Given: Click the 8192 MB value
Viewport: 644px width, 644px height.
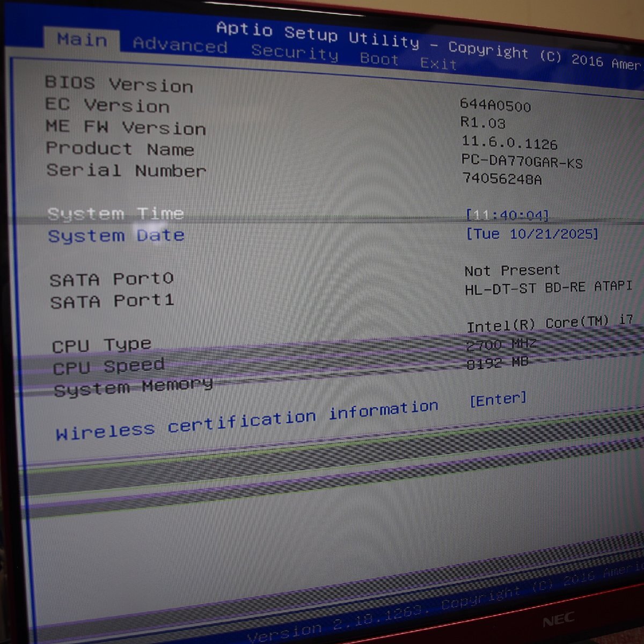Looking at the screenshot, I should click(x=497, y=363).
